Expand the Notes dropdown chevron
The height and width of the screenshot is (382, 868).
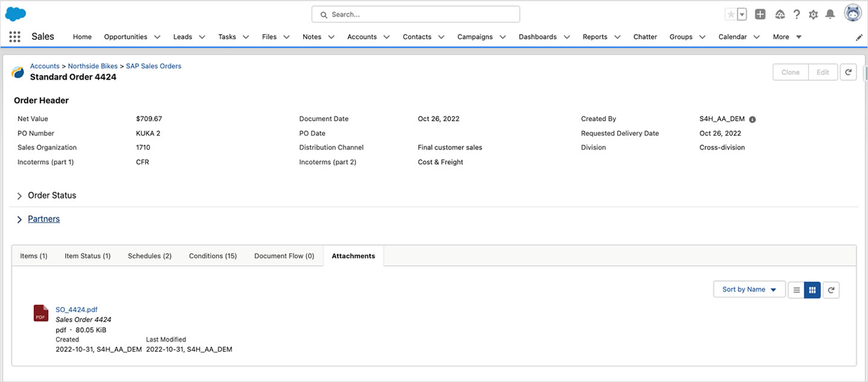coord(332,37)
